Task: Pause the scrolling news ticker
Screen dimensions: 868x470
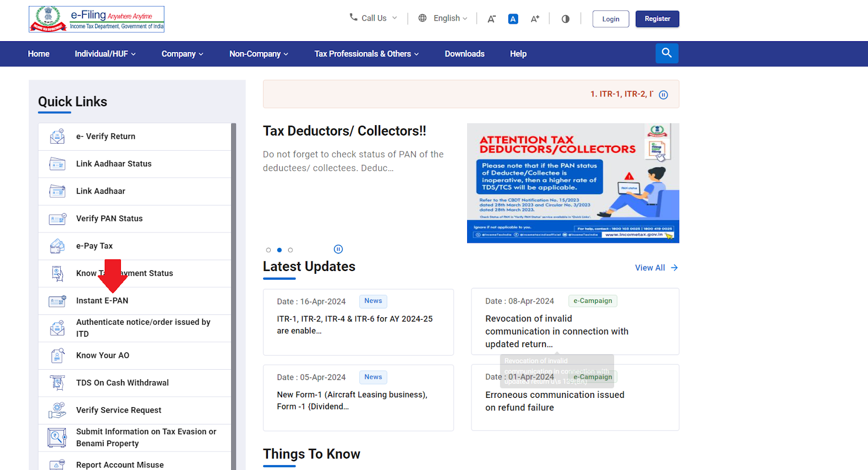Action: click(663, 95)
